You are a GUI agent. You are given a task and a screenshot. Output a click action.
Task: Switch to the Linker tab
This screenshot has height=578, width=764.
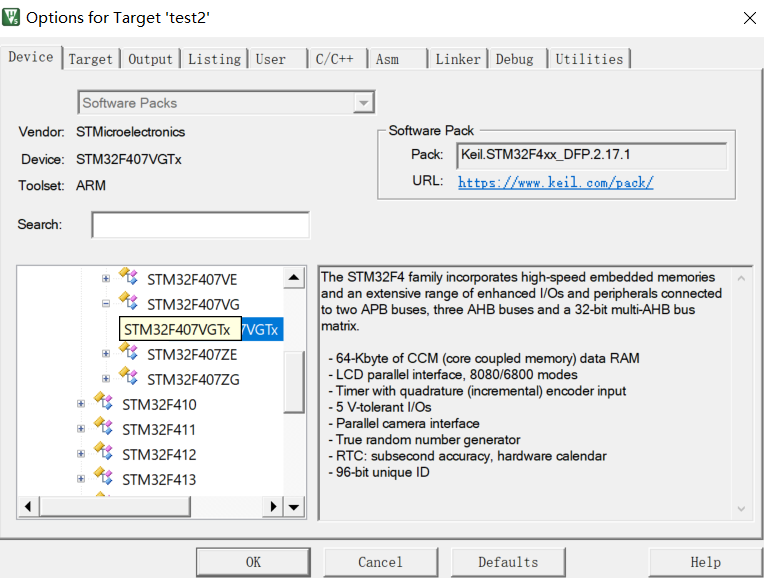point(458,59)
